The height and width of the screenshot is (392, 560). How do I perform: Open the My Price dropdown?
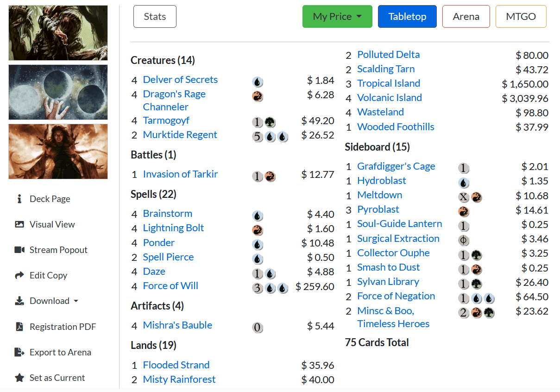coord(337,16)
